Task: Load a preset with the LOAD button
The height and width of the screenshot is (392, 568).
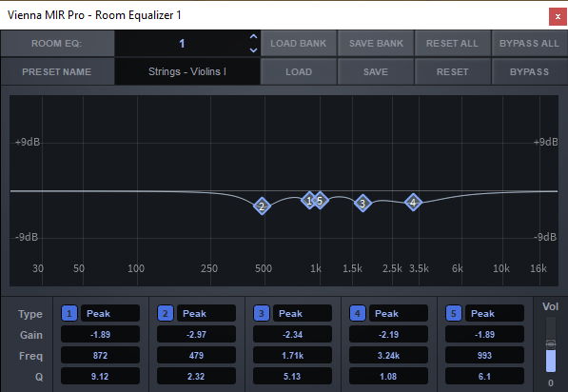Action: tap(299, 71)
